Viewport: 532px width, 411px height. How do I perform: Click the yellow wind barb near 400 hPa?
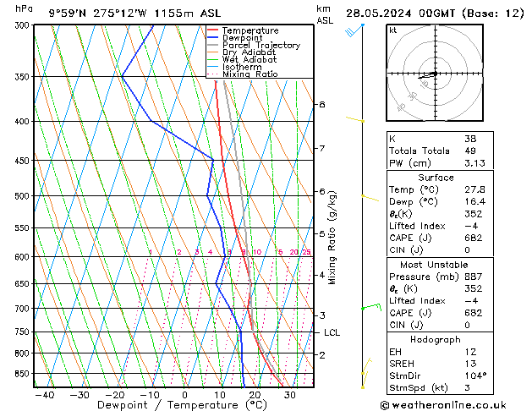(356, 119)
